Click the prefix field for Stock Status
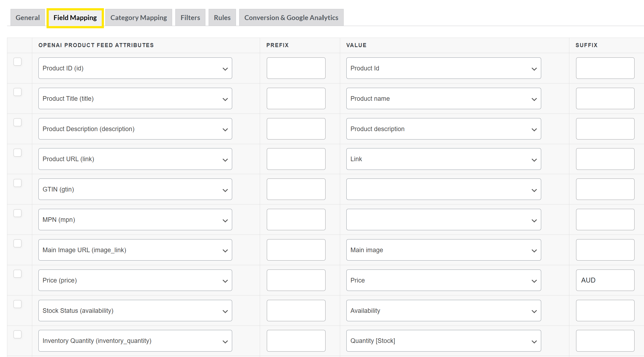Image resolution: width=644 pixels, height=357 pixels. tap(296, 311)
